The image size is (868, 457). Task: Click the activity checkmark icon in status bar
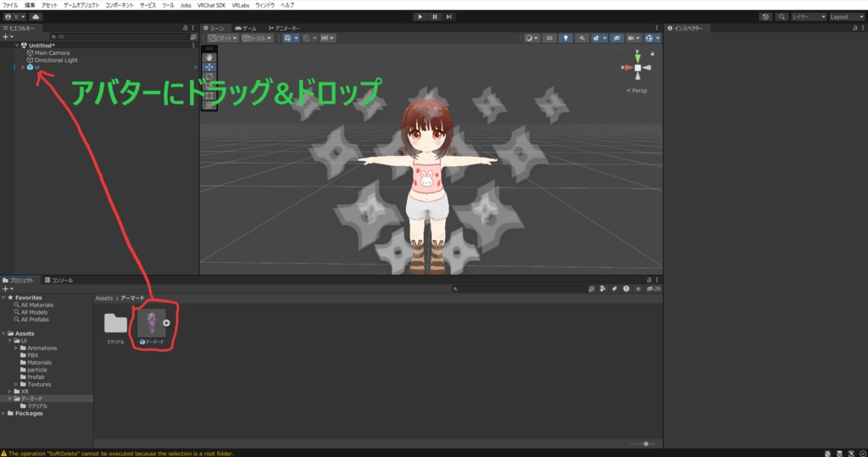(x=863, y=453)
